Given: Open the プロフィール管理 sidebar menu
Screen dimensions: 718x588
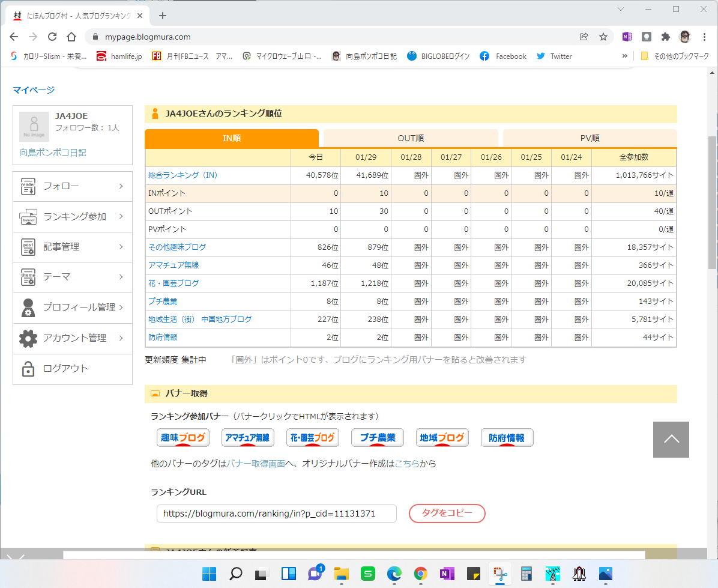Looking at the screenshot, I should click(73, 308).
